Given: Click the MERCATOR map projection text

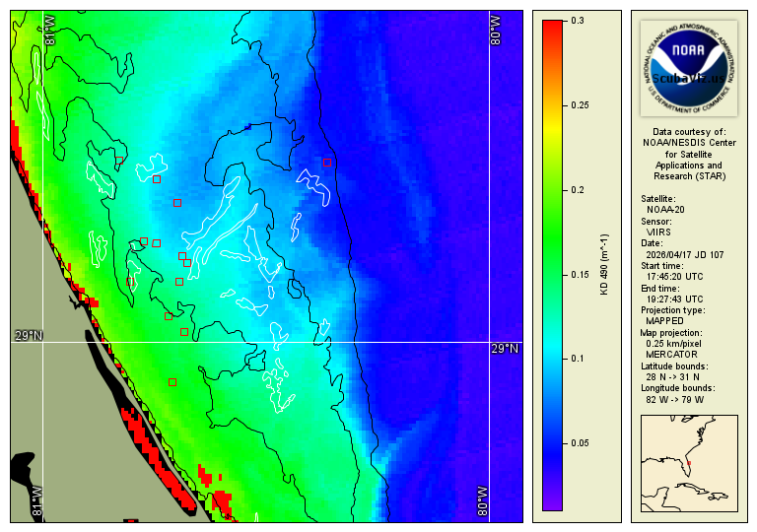Looking at the screenshot, I should pyautogui.click(x=672, y=354).
